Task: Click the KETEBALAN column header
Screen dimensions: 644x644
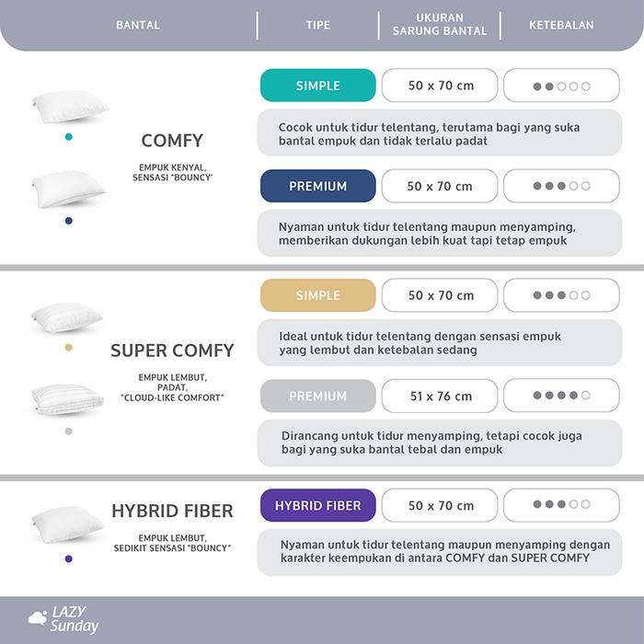Action: pyautogui.click(x=561, y=25)
